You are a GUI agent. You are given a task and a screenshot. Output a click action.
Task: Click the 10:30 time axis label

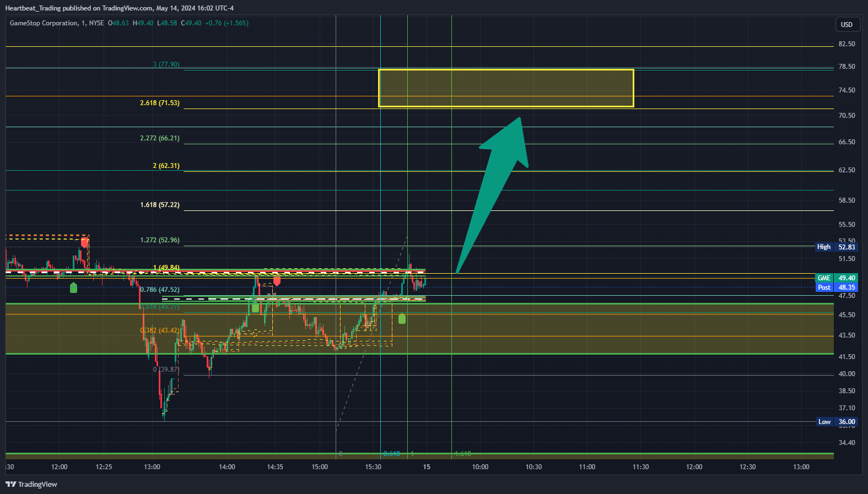point(533,467)
